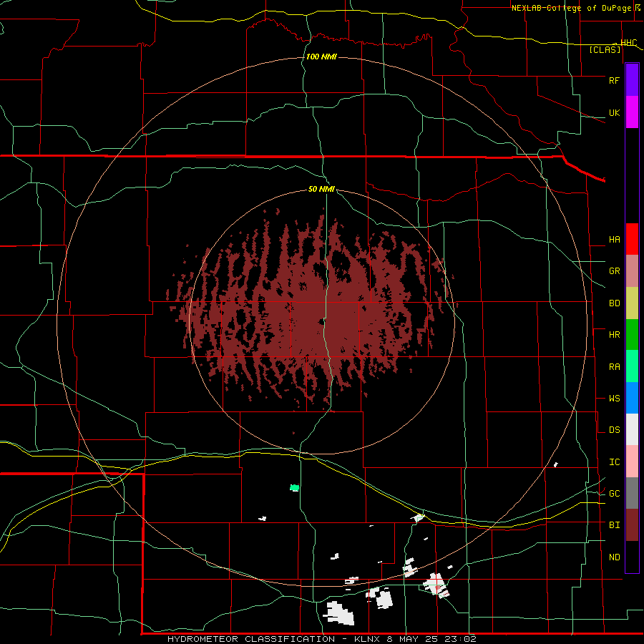
Task: Click the GC legend label
Action: (614, 494)
